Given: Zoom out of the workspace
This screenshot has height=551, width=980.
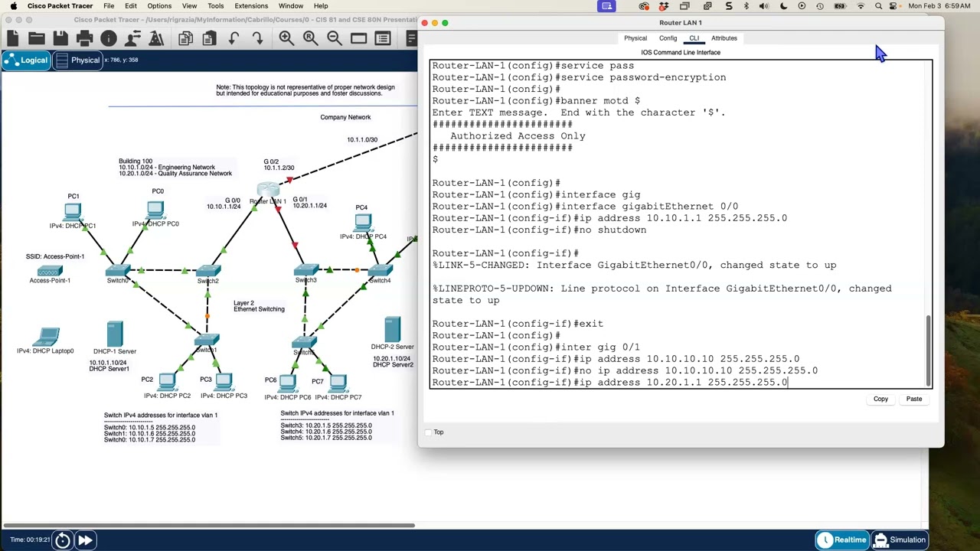Looking at the screenshot, I should [x=335, y=38].
